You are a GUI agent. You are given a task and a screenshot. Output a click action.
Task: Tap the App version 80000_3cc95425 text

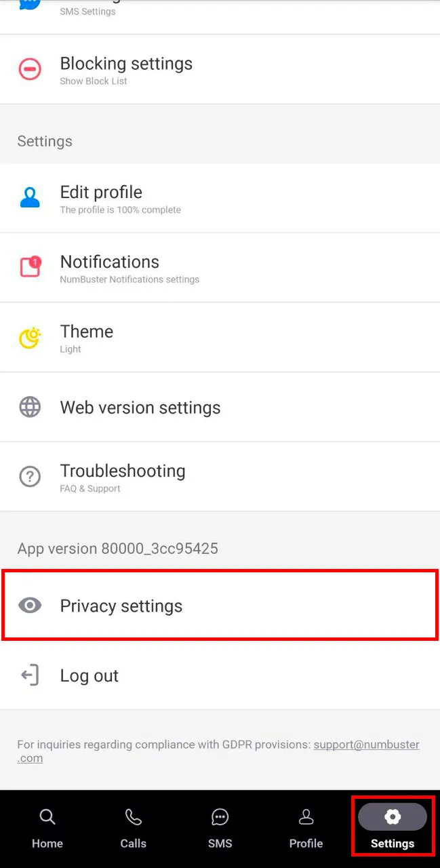[x=118, y=549]
